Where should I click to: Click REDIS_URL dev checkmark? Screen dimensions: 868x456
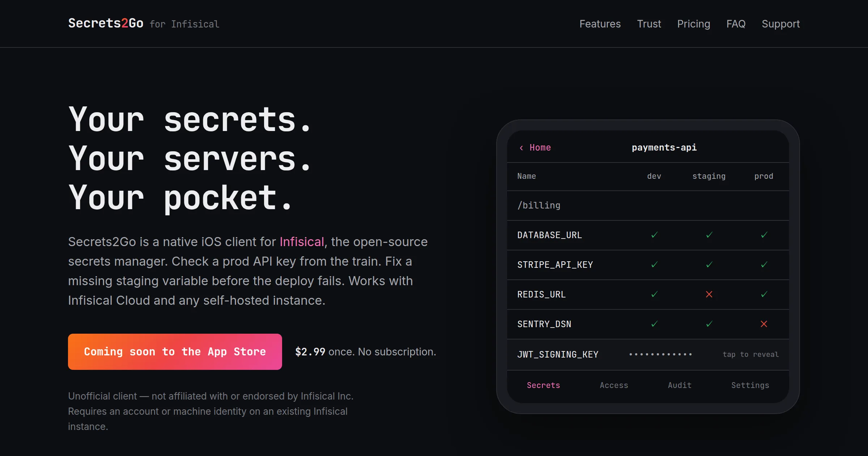pyautogui.click(x=654, y=294)
